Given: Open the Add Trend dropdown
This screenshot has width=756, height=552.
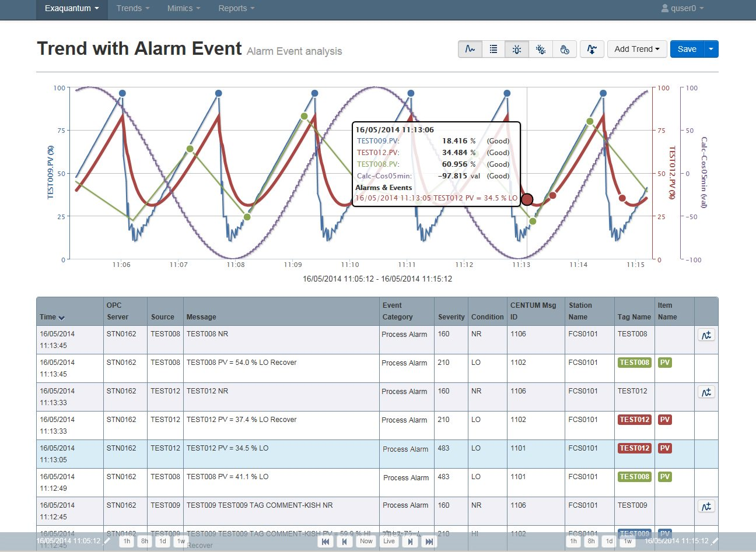Looking at the screenshot, I should tap(636, 50).
